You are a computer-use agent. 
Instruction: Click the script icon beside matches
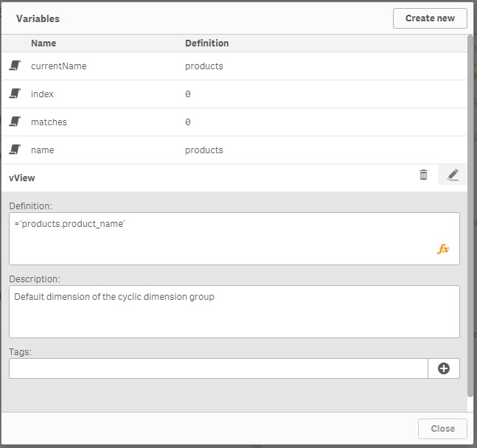(15, 122)
